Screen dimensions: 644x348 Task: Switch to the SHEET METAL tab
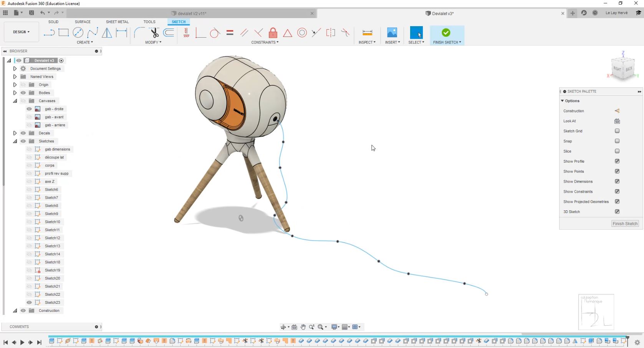click(x=118, y=22)
